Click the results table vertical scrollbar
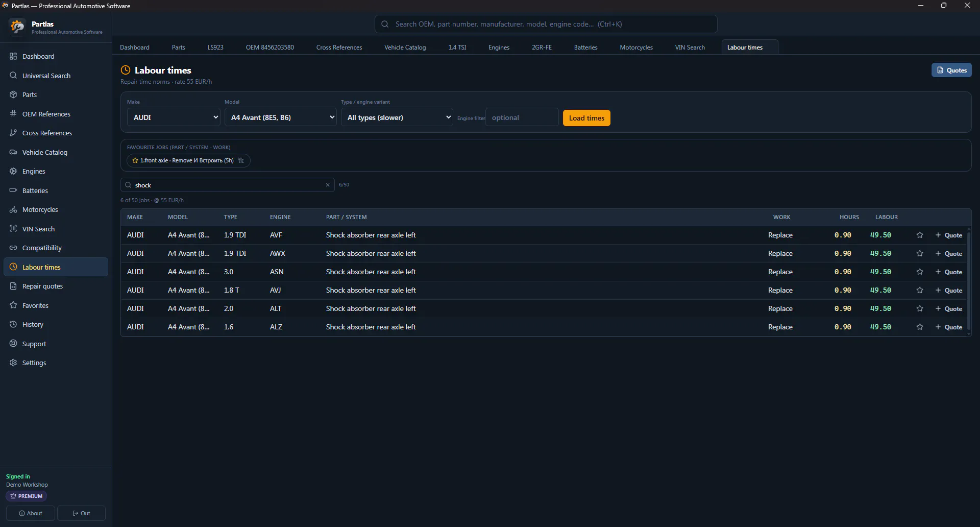 pyautogui.click(x=968, y=281)
